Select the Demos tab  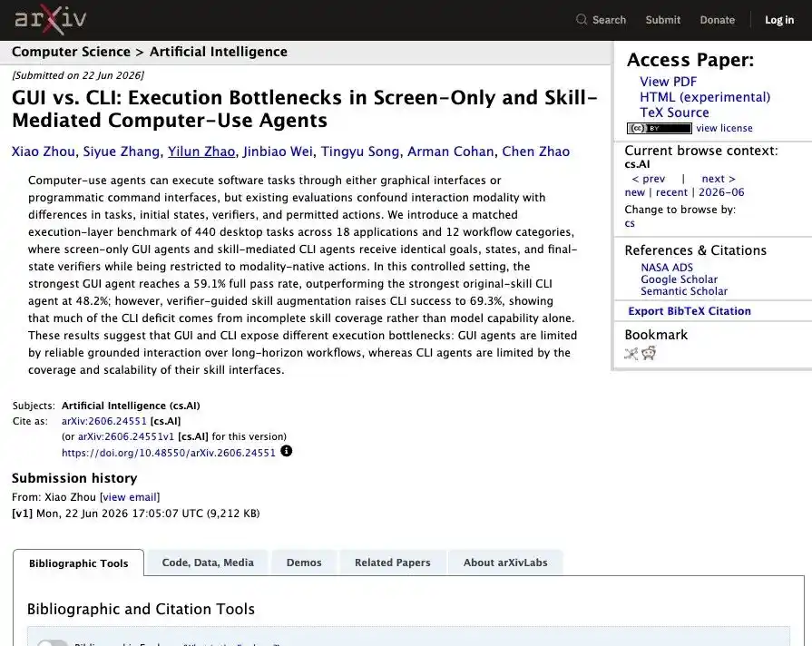click(304, 563)
